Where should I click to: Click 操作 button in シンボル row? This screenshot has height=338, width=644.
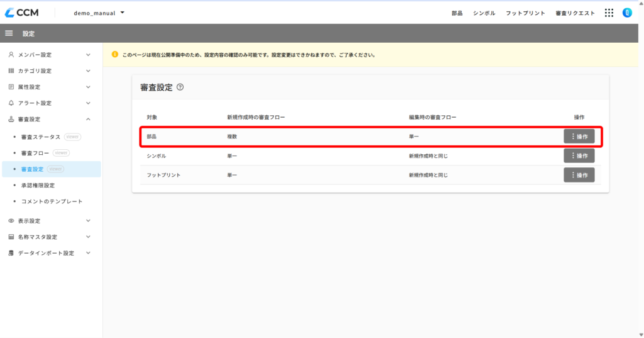579,156
